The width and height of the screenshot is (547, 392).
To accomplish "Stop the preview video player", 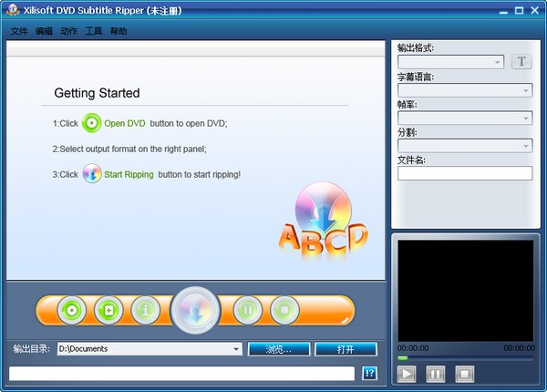I will point(464,374).
